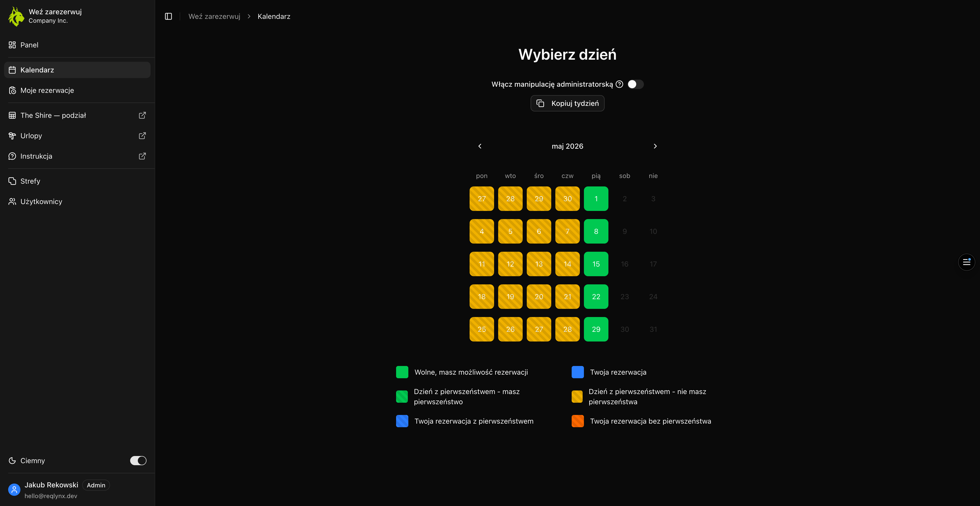Viewport: 980px width, 506px height.
Task: Open the Użytkownicy menu item
Action: pos(77,201)
